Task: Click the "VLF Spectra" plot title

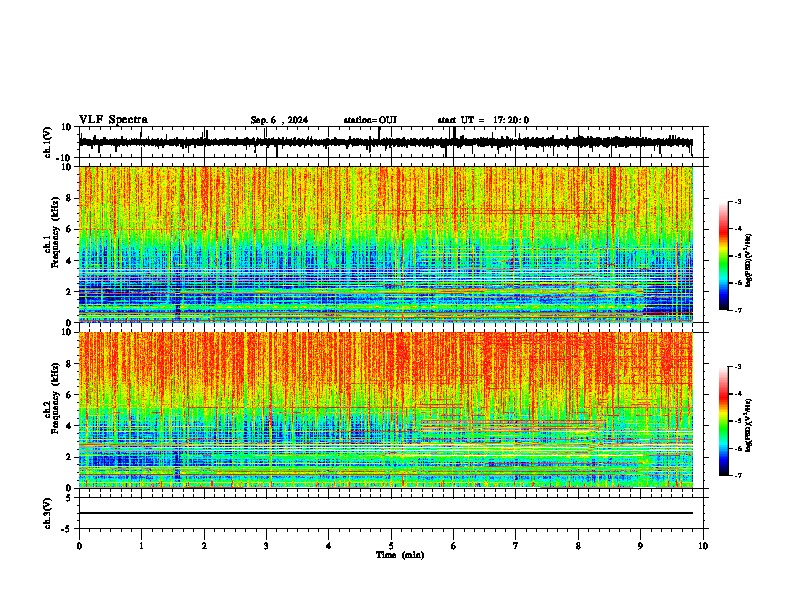Action: (113, 120)
